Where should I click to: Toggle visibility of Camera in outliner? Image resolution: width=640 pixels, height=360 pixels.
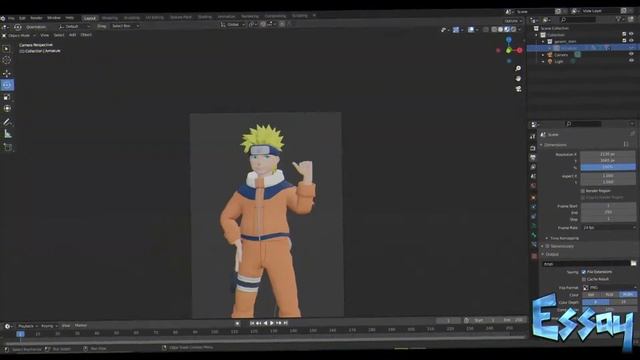631,54
